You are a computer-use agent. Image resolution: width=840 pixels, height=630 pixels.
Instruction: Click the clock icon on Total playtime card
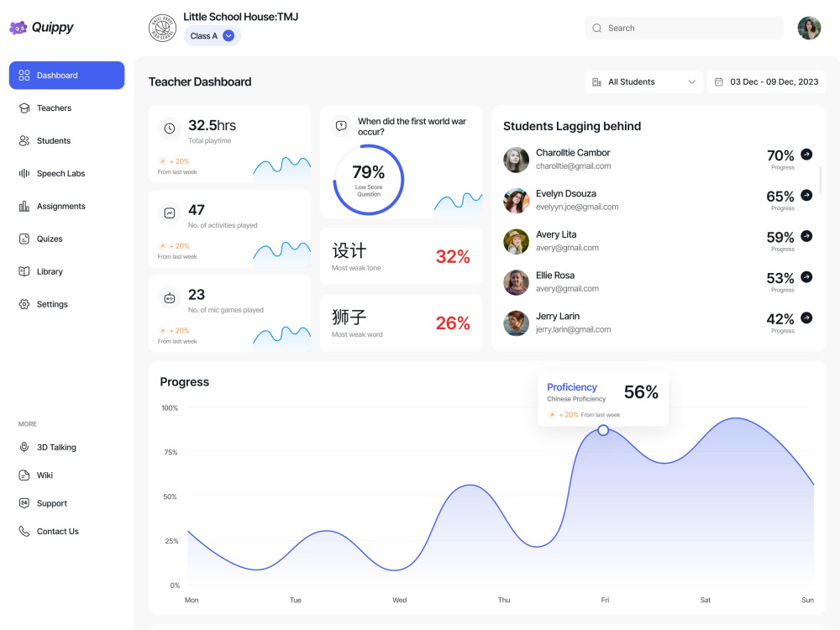coord(170,129)
